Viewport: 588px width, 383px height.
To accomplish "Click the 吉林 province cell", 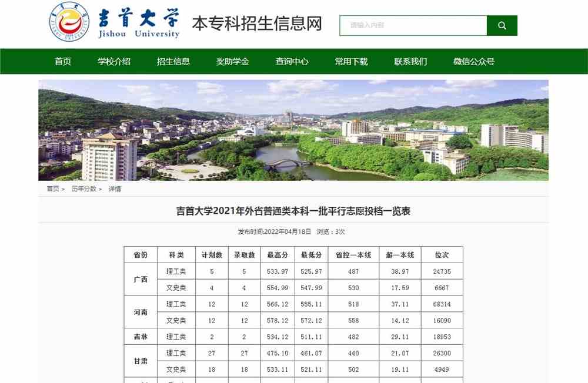I will [141, 337].
